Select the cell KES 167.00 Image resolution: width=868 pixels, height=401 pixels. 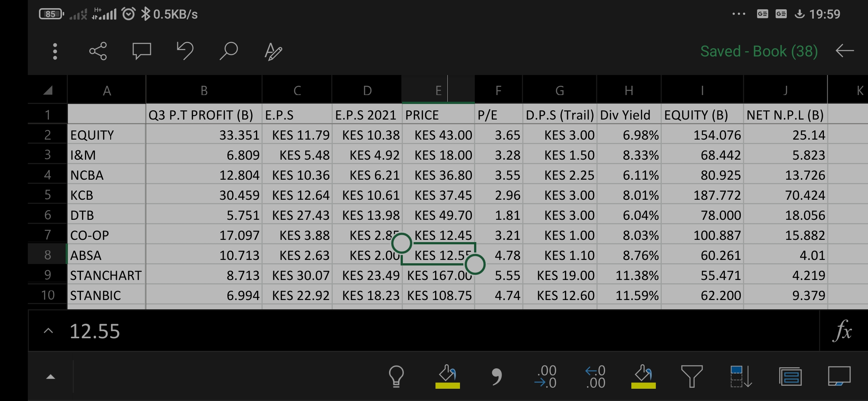(x=438, y=275)
